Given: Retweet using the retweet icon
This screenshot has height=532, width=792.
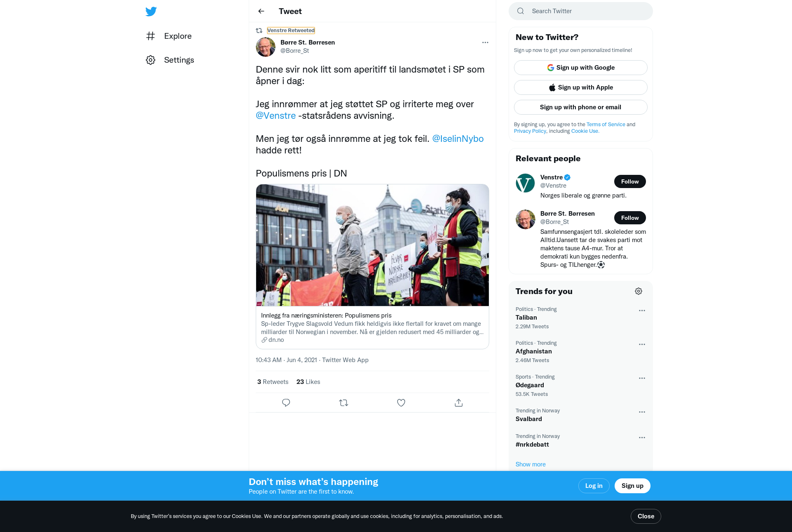Looking at the screenshot, I should [x=344, y=403].
